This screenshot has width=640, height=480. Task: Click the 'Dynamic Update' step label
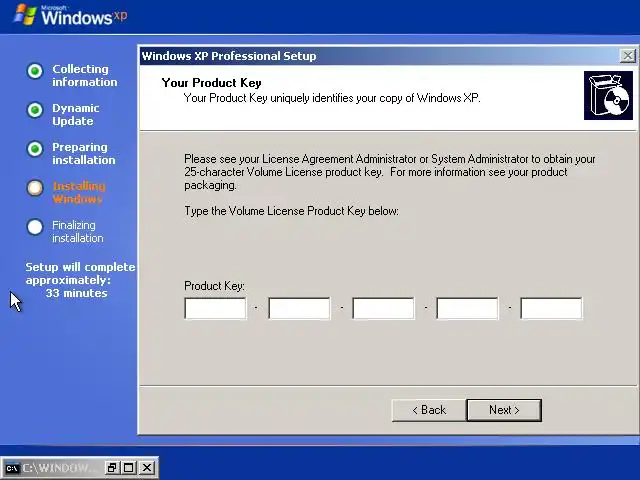[76, 115]
